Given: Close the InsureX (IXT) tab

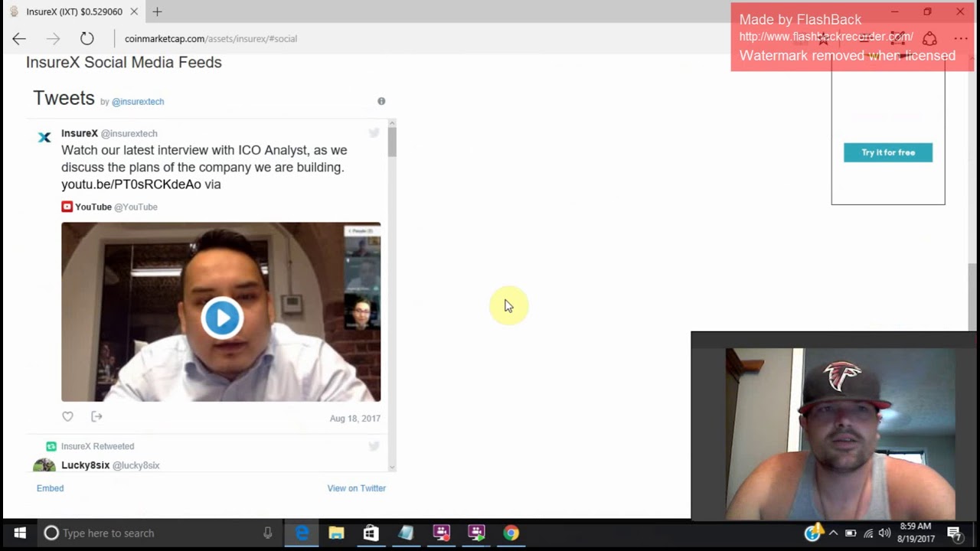Looking at the screenshot, I should 134,11.
